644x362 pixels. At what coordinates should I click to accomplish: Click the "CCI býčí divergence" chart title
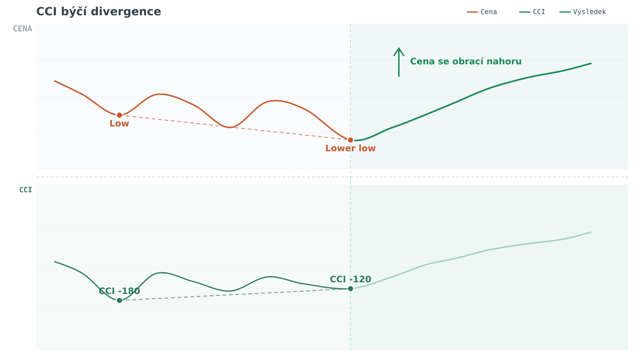(99, 12)
